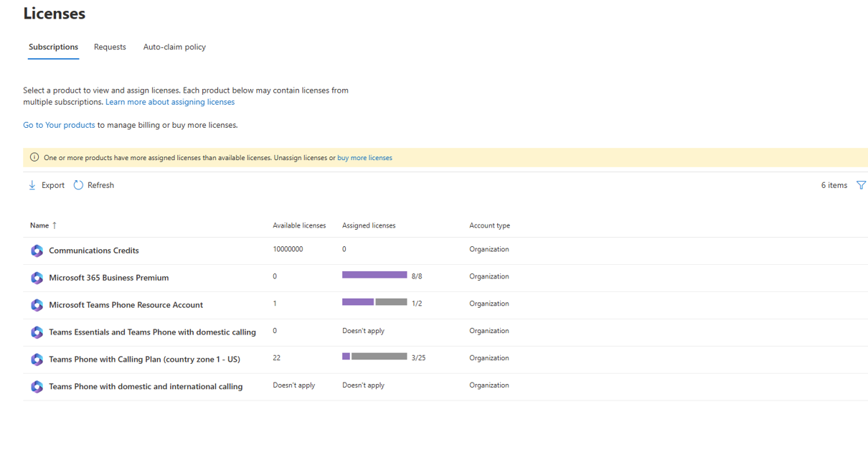Click the 6 items count text

[x=834, y=185]
